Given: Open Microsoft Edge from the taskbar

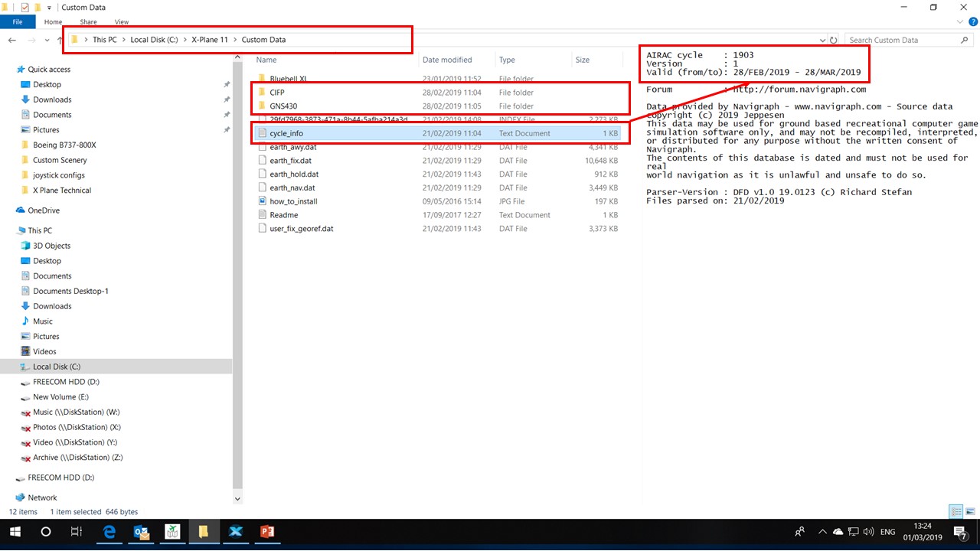Looking at the screenshot, I should 109,532.
